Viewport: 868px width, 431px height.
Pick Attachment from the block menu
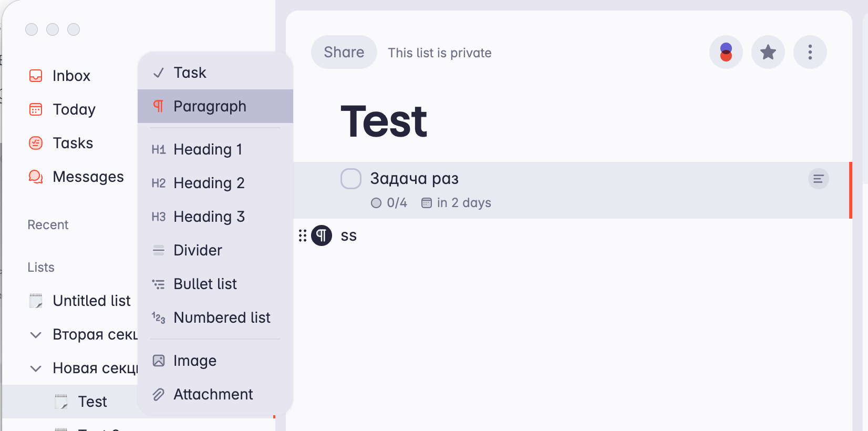point(213,394)
